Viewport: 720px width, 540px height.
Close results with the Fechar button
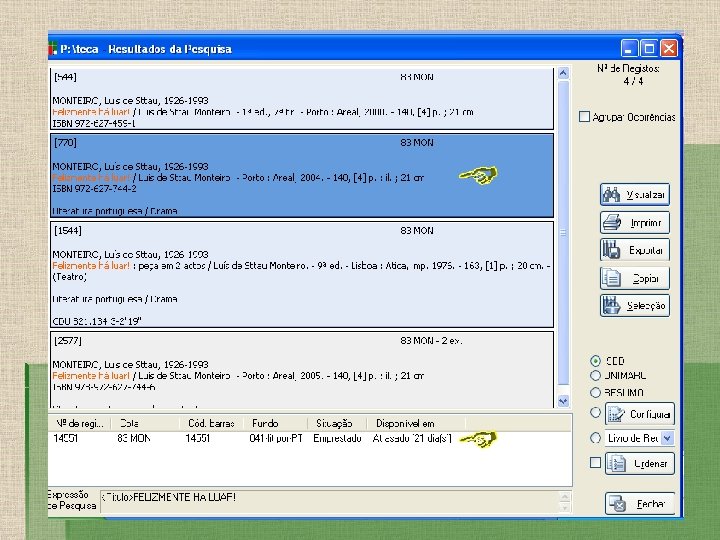pos(639,504)
